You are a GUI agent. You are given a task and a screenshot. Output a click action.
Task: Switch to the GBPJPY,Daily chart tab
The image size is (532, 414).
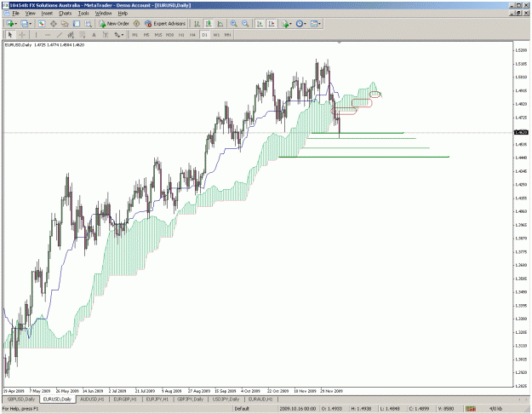point(190,399)
